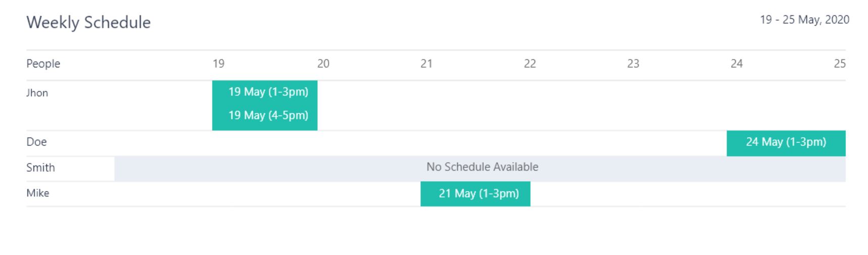Select day 25 column header
The image size is (868, 255).
point(840,64)
